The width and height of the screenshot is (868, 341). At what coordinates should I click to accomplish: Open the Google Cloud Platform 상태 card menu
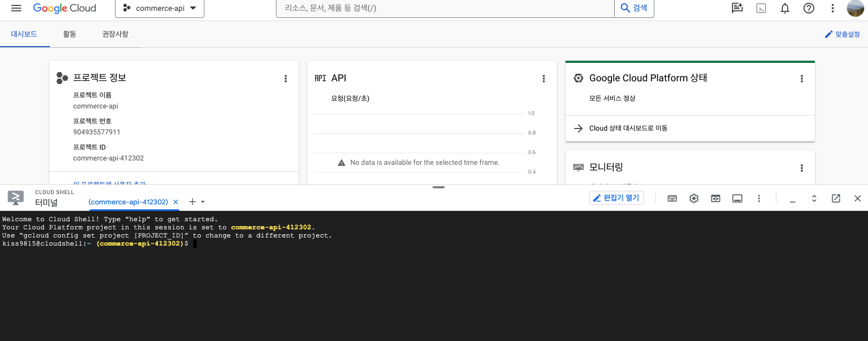pyautogui.click(x=802, y=79)
